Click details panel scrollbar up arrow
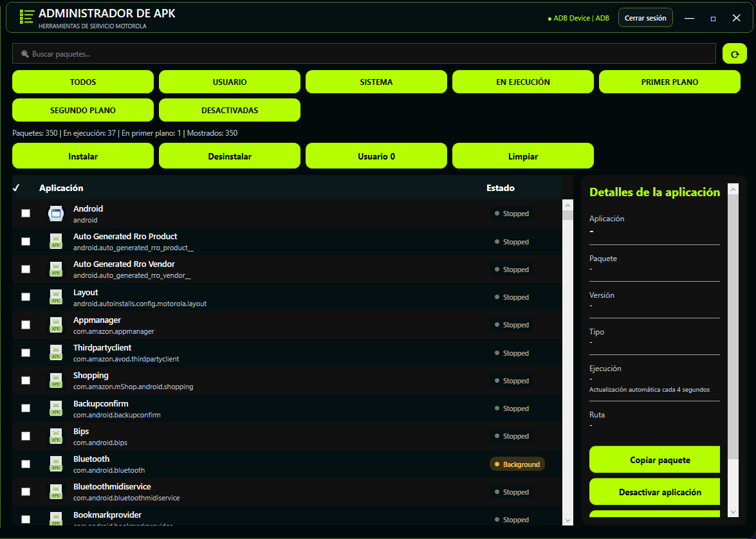Screen dimensions: 756x539 point(733,190)
